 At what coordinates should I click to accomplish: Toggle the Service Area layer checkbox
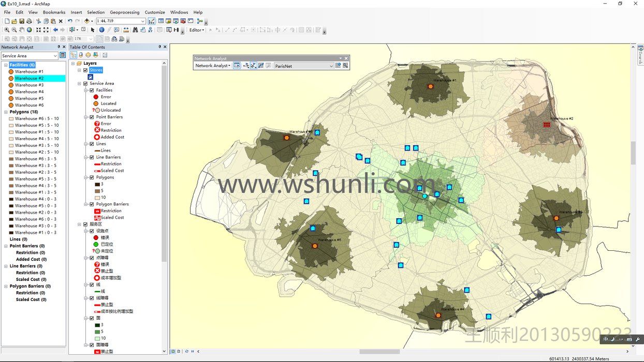(86, 84)
